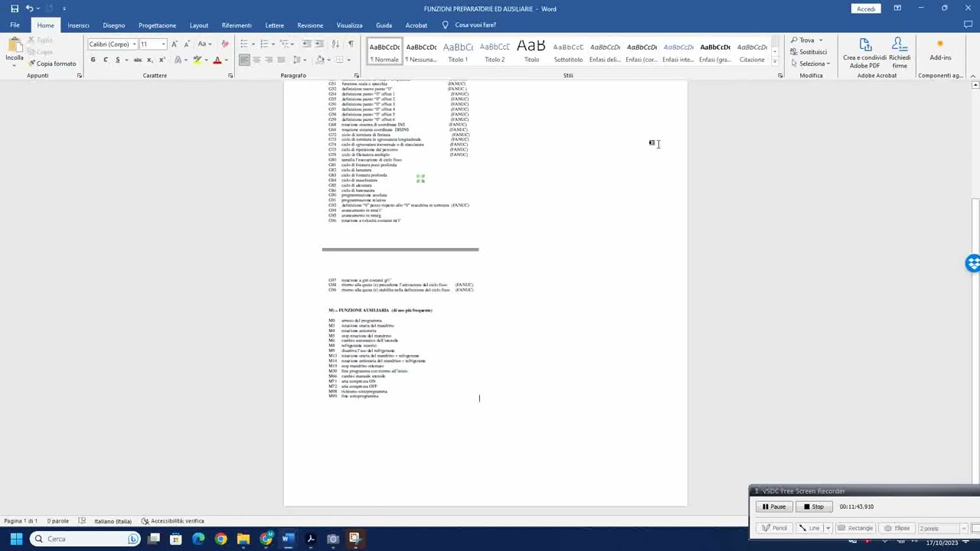Save document with the floppy disk icon
Screen dimensions: 980x551
(14, 8)
